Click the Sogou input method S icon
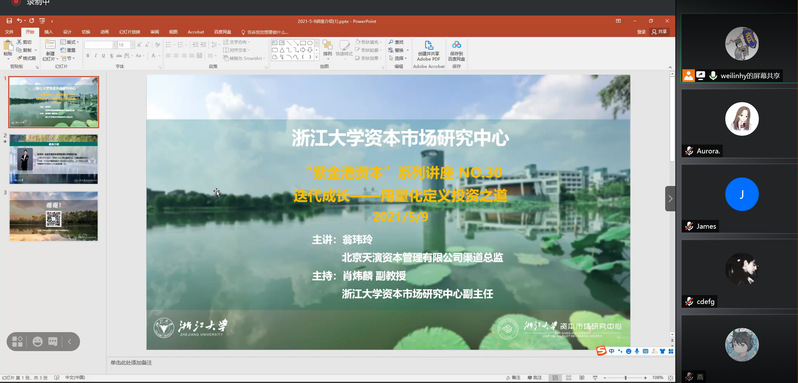This screenshot has width=798, height=383. tap(601, 350)
